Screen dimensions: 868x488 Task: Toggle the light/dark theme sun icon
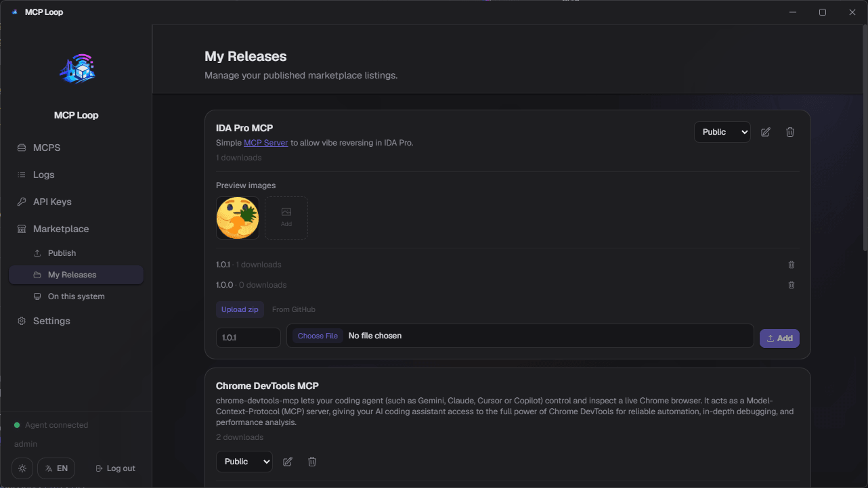click(x=22, y=468)
